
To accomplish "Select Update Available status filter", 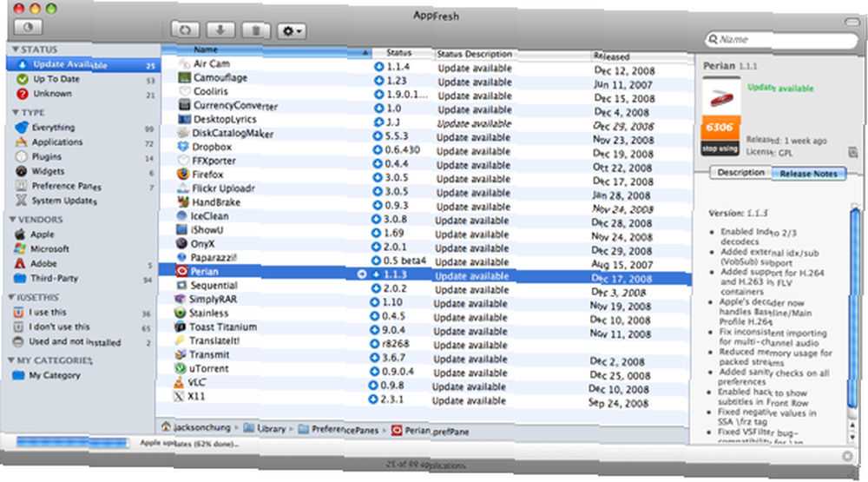I will [83, 65].
